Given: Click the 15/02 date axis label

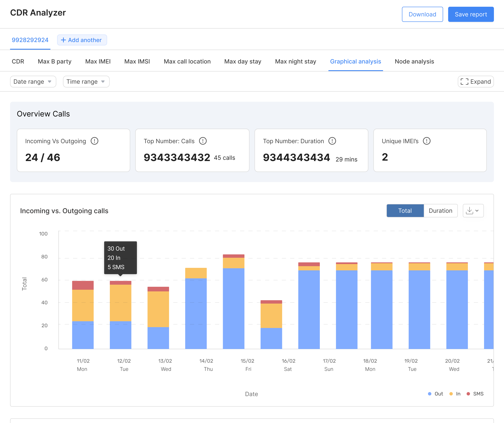Looking at the screenshot, I should pos(247,361).
